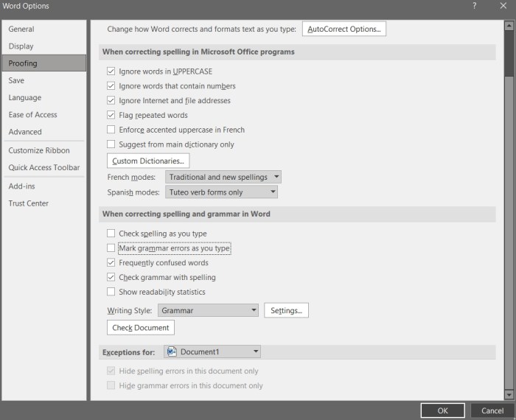Click the 'Spanish modes:' label
This screenshot has height=420, width=516.
(133, 192)
